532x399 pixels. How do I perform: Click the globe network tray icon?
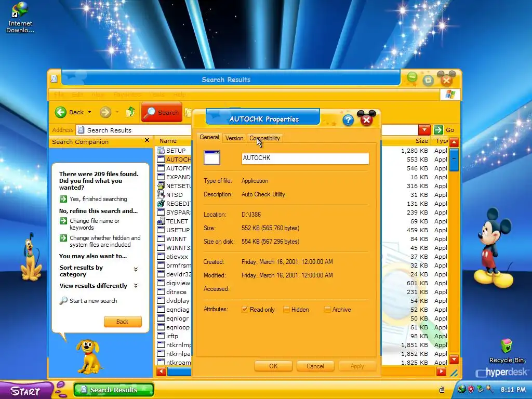tap(461, 389)
